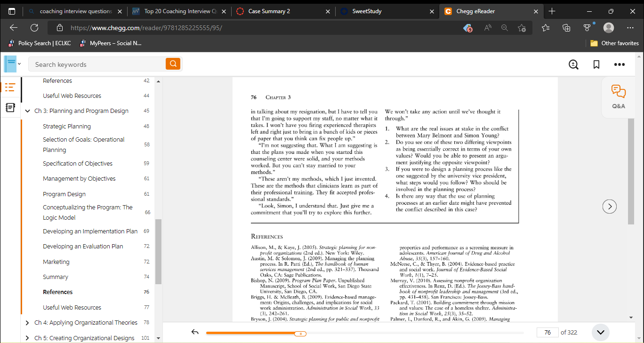644x343 pixels.
Task: Click the Search keywords input field
Action: coord(97,64)
